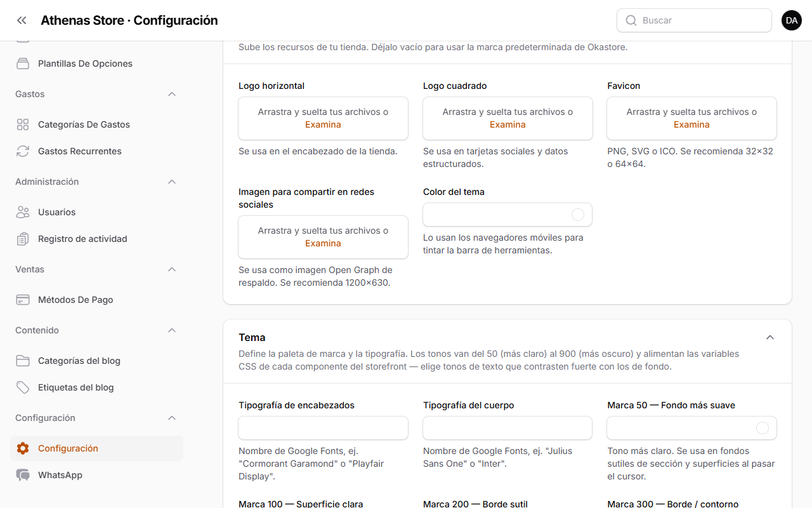Focus Tipografía de encabezados input
This screenshot has height=508, width=812.
tap(323, 428)
